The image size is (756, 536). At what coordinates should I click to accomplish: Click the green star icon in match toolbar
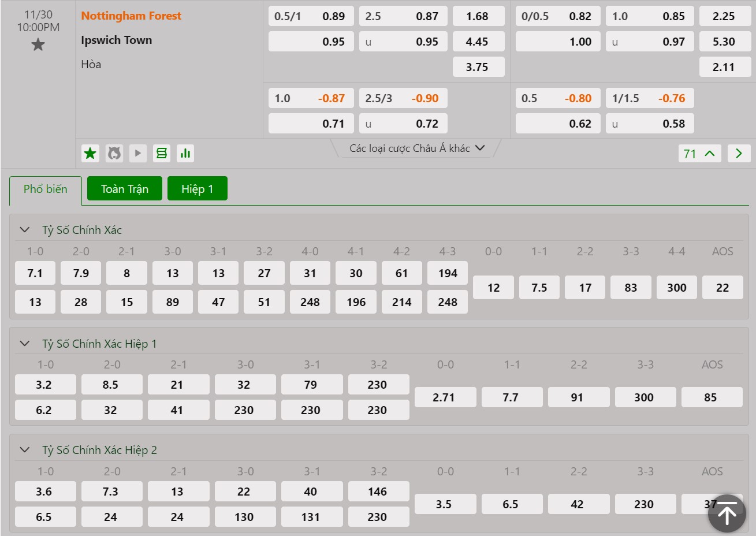[90, 153]
